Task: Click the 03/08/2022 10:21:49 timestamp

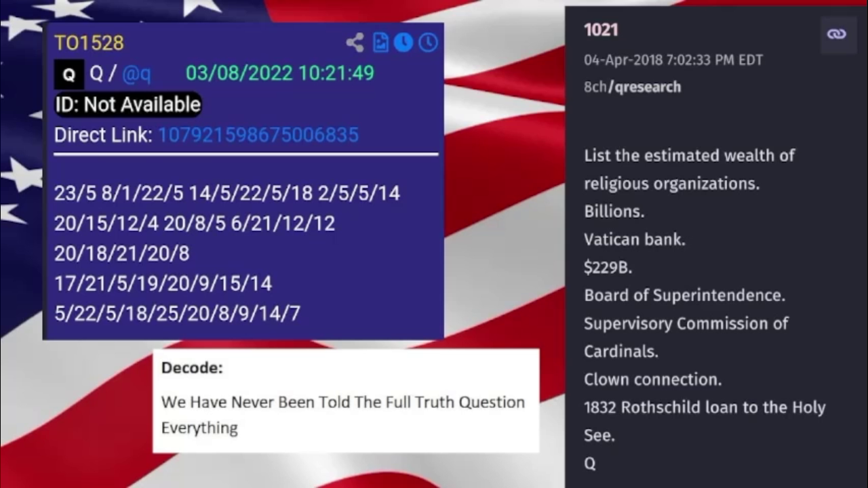Action: 280,73
